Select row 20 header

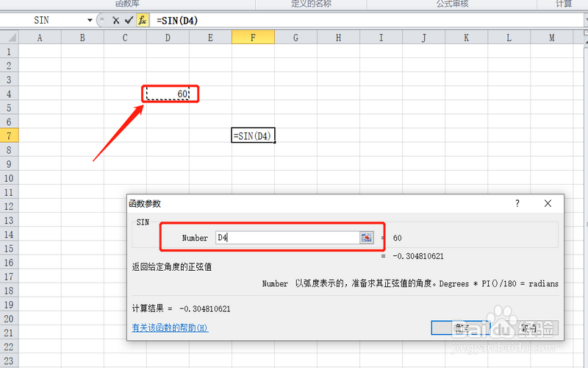pos(9,319)
